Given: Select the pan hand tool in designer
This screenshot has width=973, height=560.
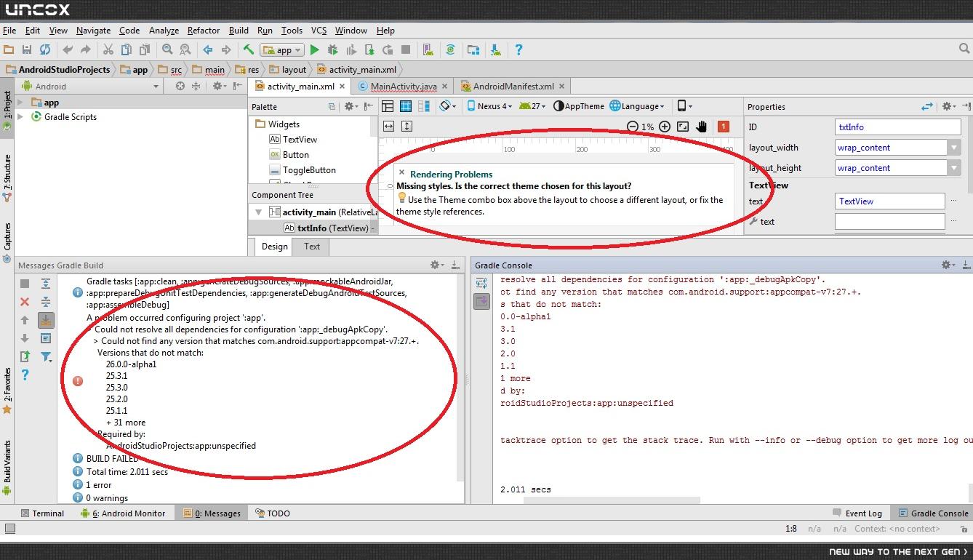Looking at the screenshot, I should click(701, 127).
